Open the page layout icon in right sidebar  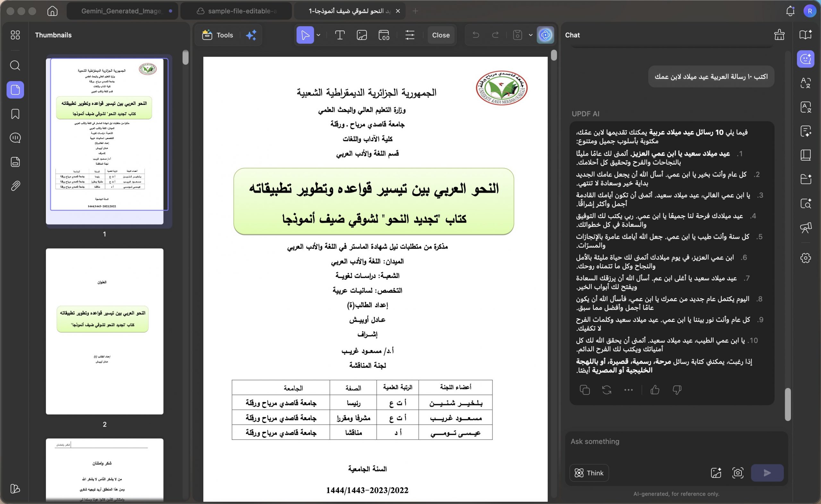pos(806,155)
